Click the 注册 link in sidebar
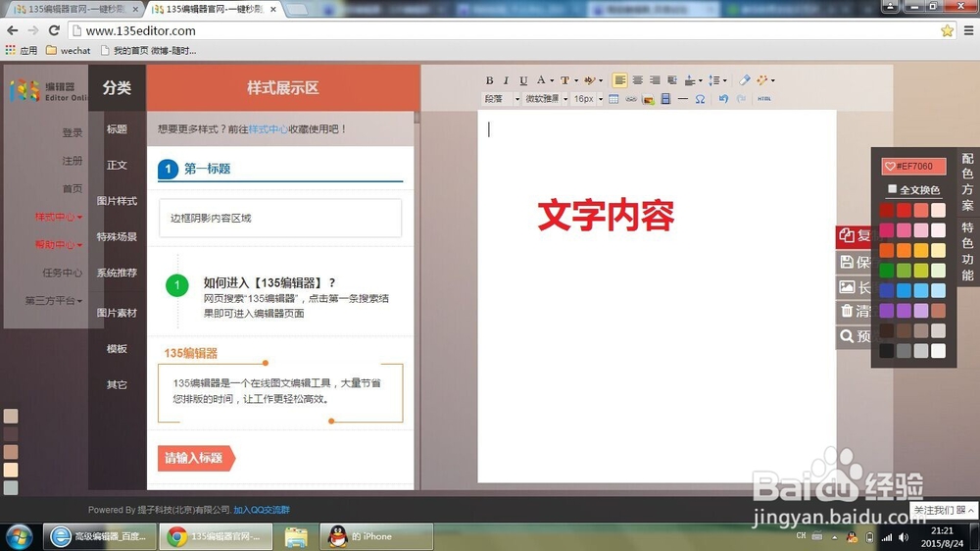980x551 pixels. 73,161
